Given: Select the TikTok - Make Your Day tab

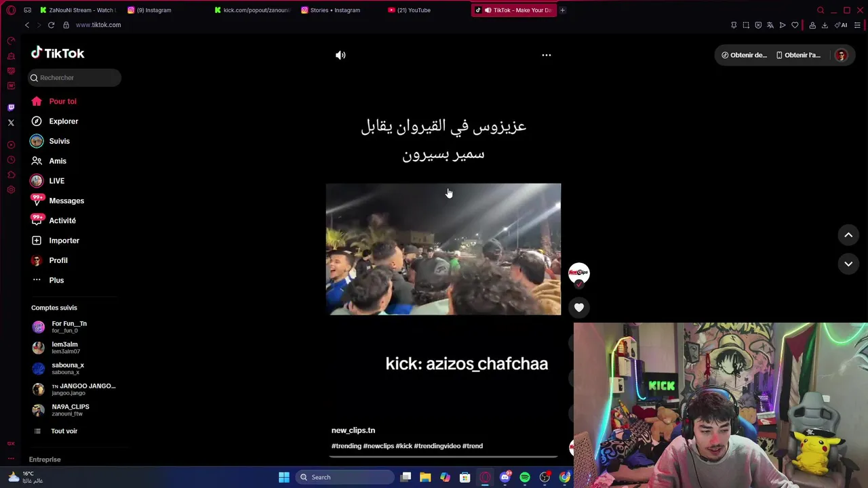Looking at the screenshot, I should coord(514,10).
